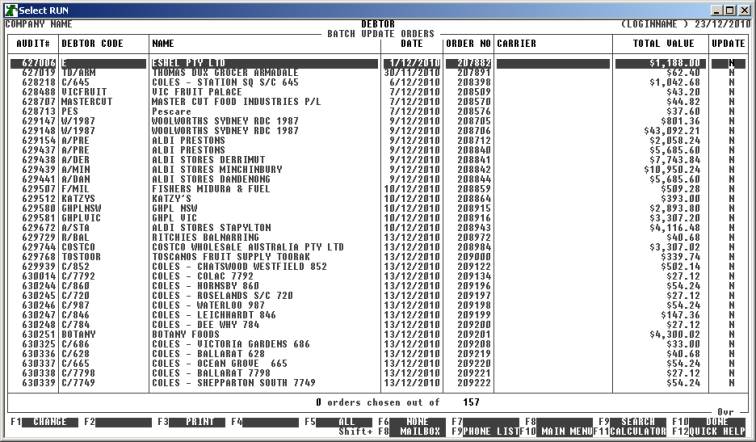This screenshot has width=756, height=442.
Task: Click the DEBTOR CODE column header
Action: (92, 43)
